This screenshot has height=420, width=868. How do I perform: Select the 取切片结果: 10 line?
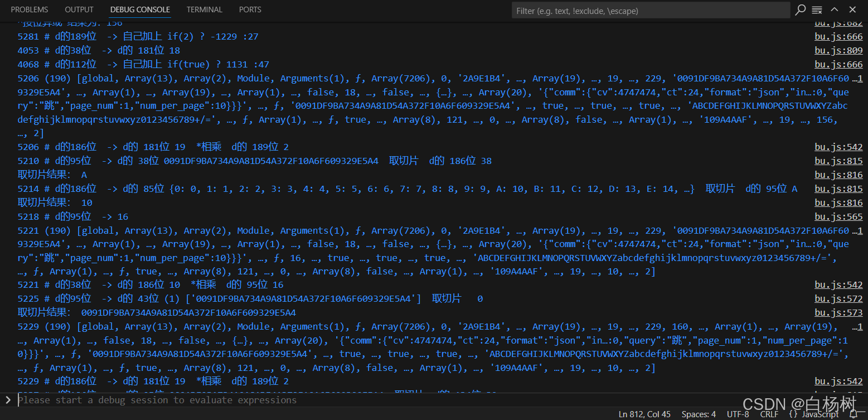(55, 202)
